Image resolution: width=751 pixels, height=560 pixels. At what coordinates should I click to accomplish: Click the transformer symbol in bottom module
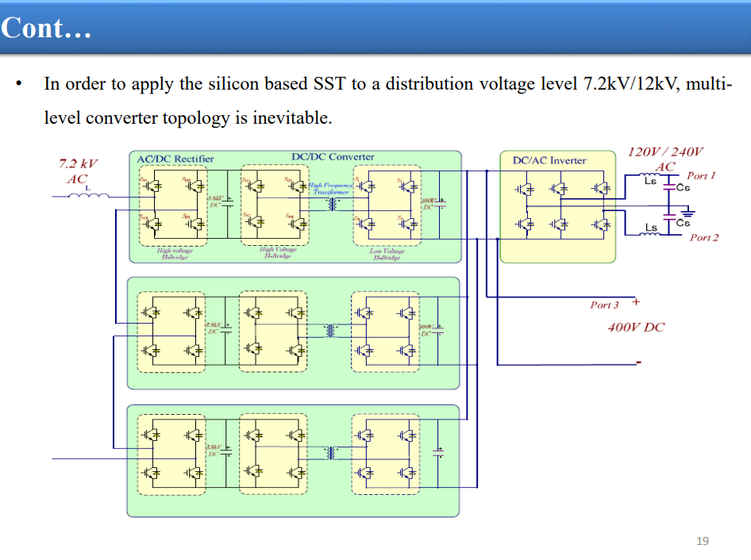pyautogui.click(x=330, y=452)
